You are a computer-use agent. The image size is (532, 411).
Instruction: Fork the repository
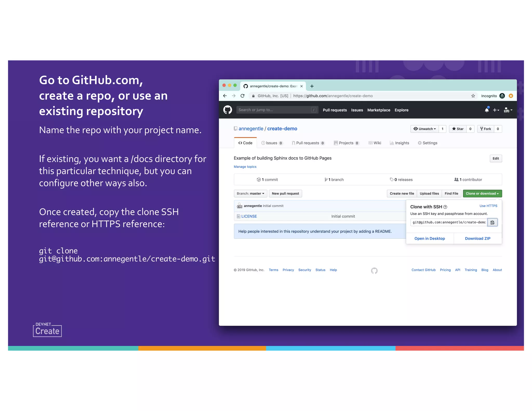(x=486, y=129)
